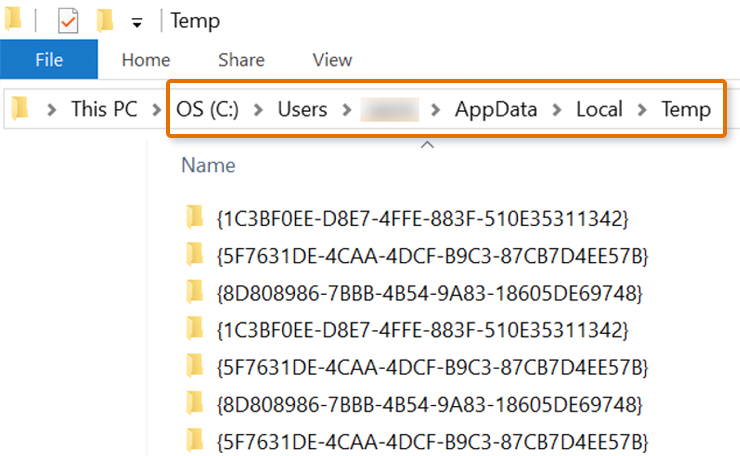Select Temp at the end of the address breadcrumb
The width and height of the screenshot is (740, 456).
[x=686, y=110]
